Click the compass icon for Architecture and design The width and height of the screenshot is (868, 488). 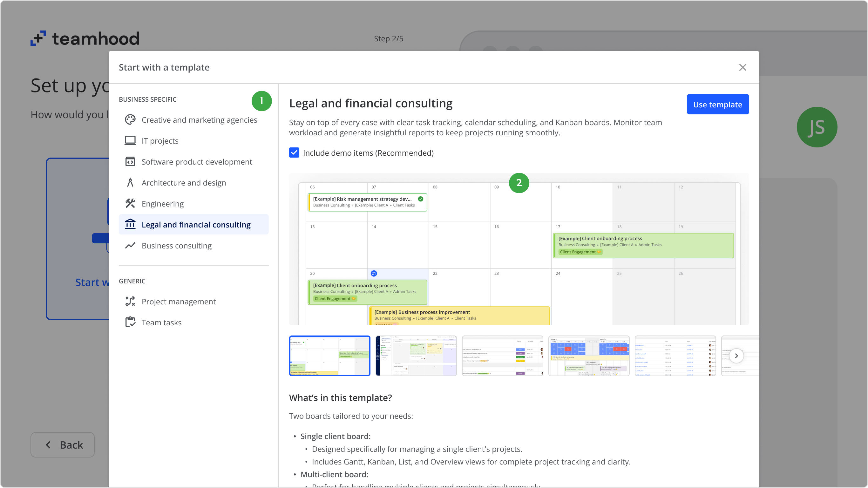pyautogui.click(x=130, y=183)
